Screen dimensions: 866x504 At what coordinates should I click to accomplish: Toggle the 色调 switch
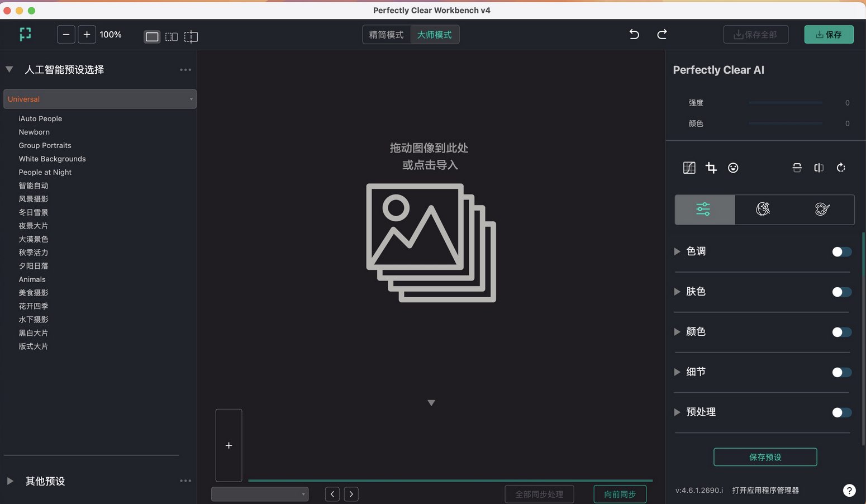click(841, 252)
